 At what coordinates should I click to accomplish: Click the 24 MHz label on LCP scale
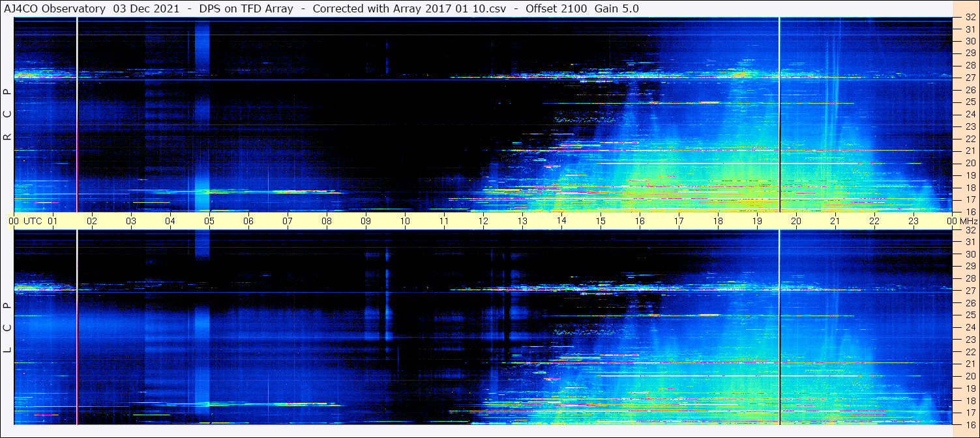970,327
